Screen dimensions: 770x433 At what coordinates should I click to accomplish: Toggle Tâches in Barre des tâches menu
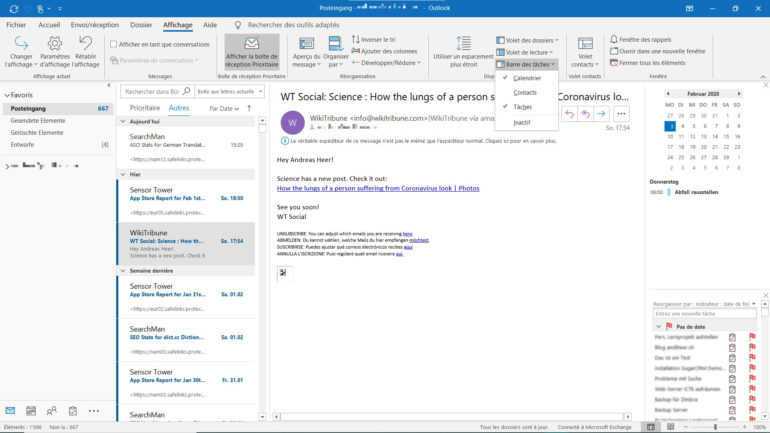[526, 107]
